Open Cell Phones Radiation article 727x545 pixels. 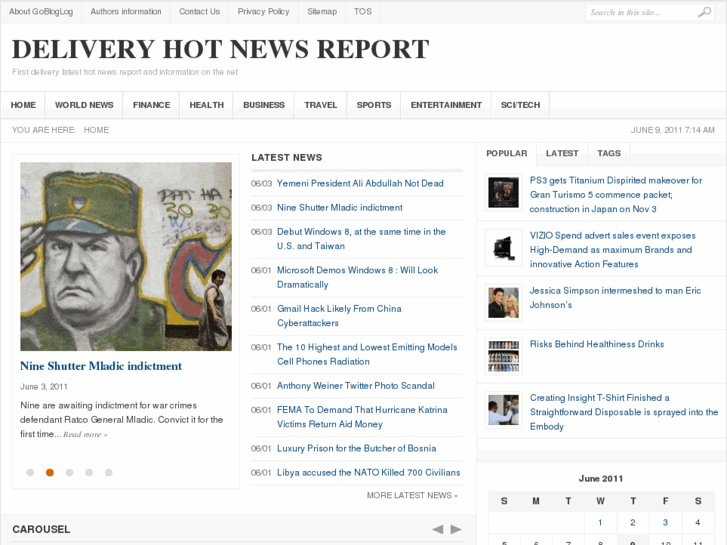click(x=367, y=354)
